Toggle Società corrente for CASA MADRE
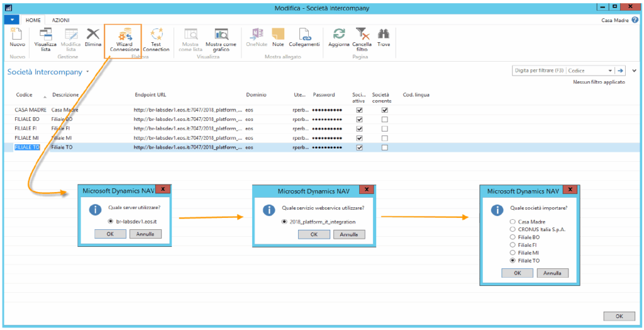This screenshot has width=644, height=330. (x=385, y=110)
